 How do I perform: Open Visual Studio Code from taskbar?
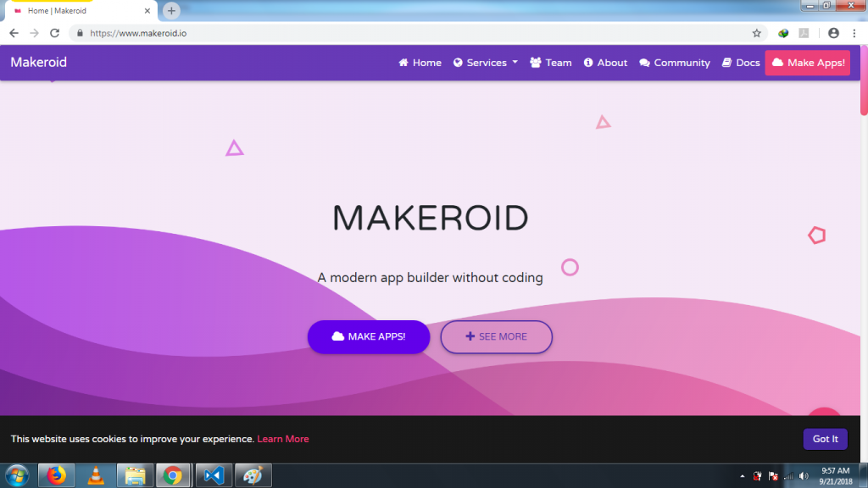(x=214, y=476)
